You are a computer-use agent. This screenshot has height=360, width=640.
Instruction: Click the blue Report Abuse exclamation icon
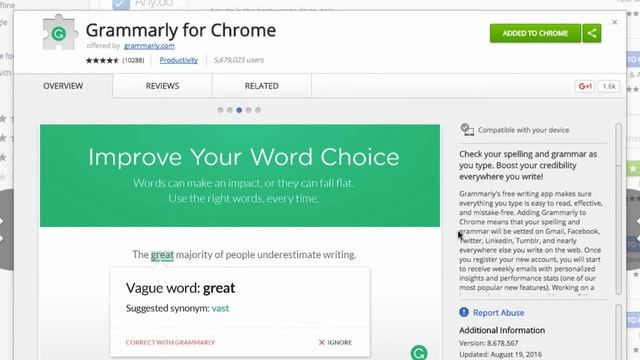(464, 312)
